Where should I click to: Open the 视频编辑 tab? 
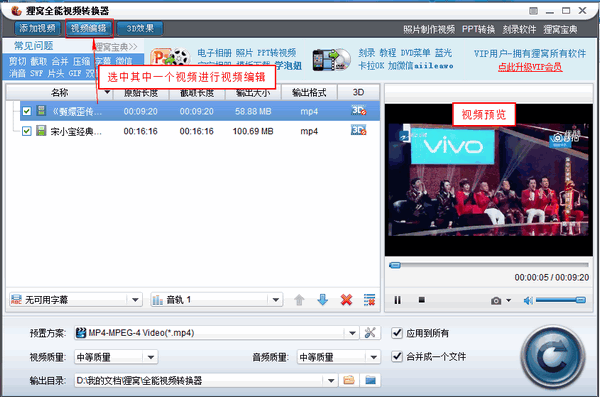(89, 28)
